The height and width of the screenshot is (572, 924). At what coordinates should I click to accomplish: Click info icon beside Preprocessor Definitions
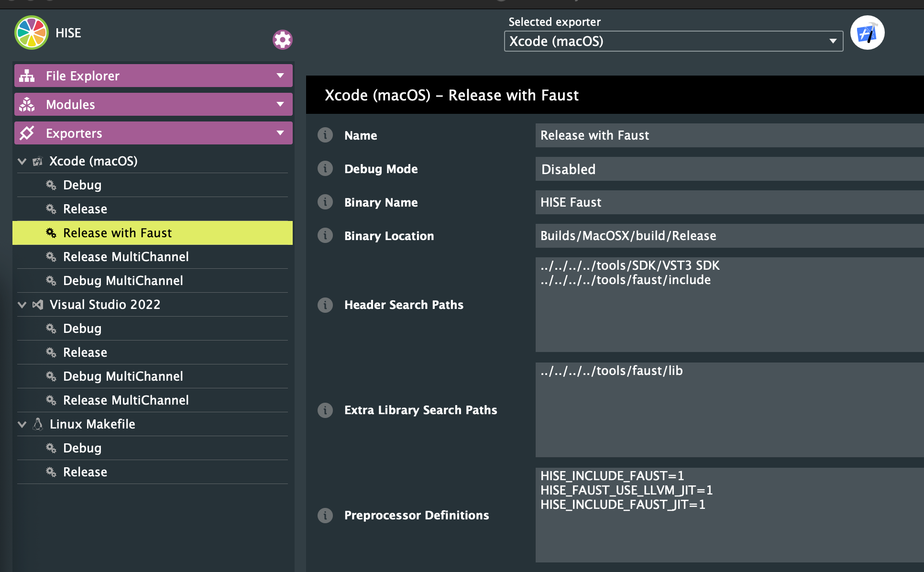325,515
